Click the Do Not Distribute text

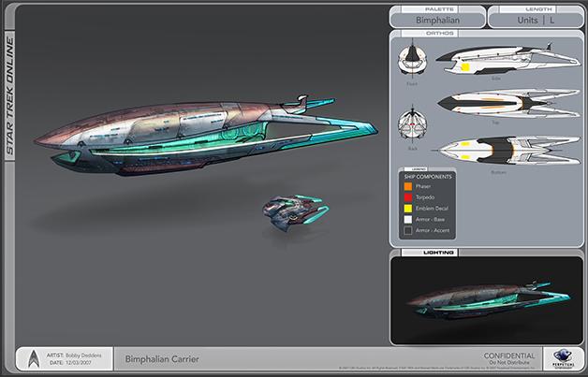point(511,363)
